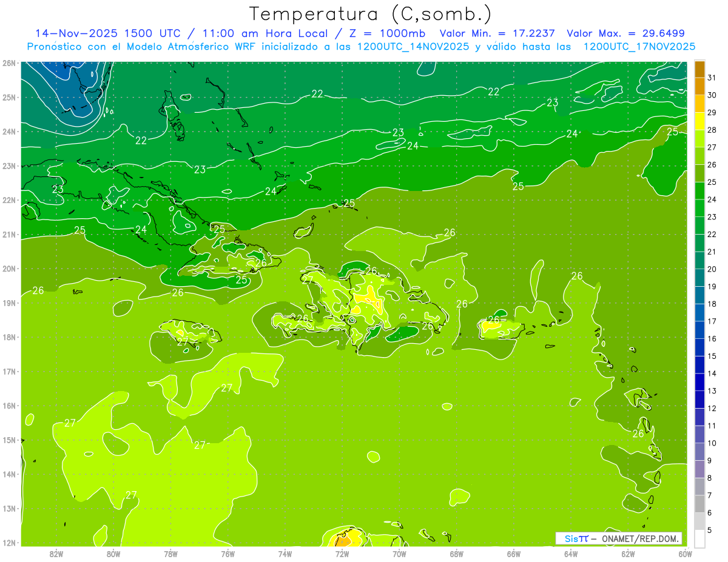Click the longitude axis label 66W
This screenshot has height=562, width=728.
tap(513, 554)
